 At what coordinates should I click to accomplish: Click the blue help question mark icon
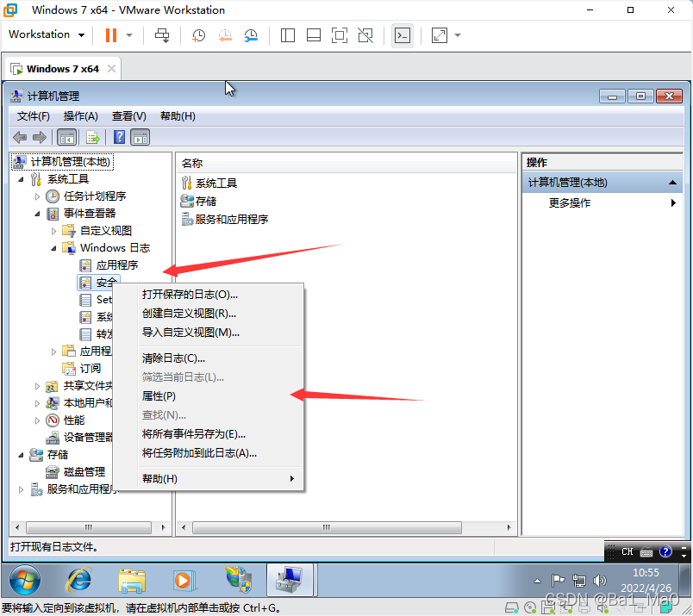click(119, 138)
